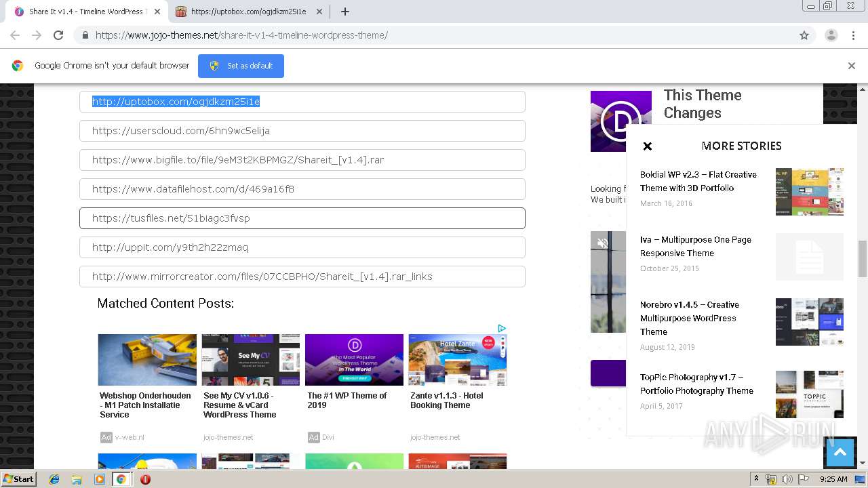Click the forward navigation arrow
Image resolution: width=868 pixels, height=488 pixels.
click(37, 35)
